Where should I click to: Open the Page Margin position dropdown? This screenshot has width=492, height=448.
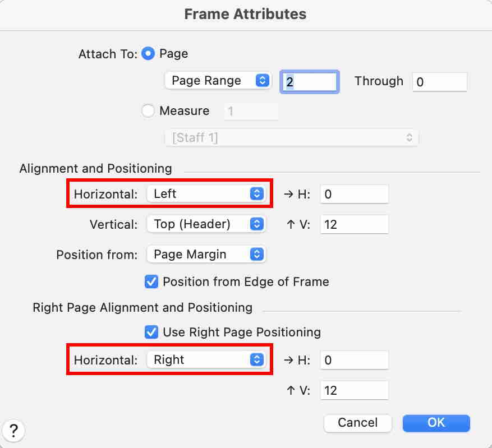(205, 255)
